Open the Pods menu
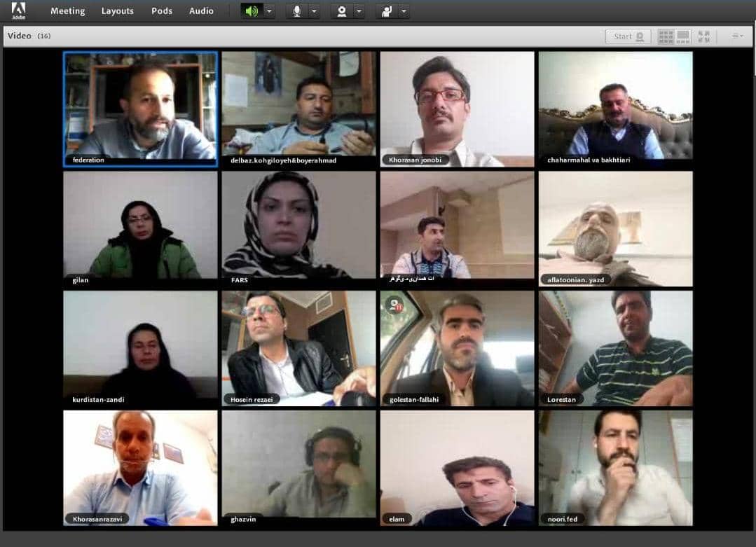Image resolution: width=756 pixels, height=547 pixels. pyautogui.click(x=162, y=11)
